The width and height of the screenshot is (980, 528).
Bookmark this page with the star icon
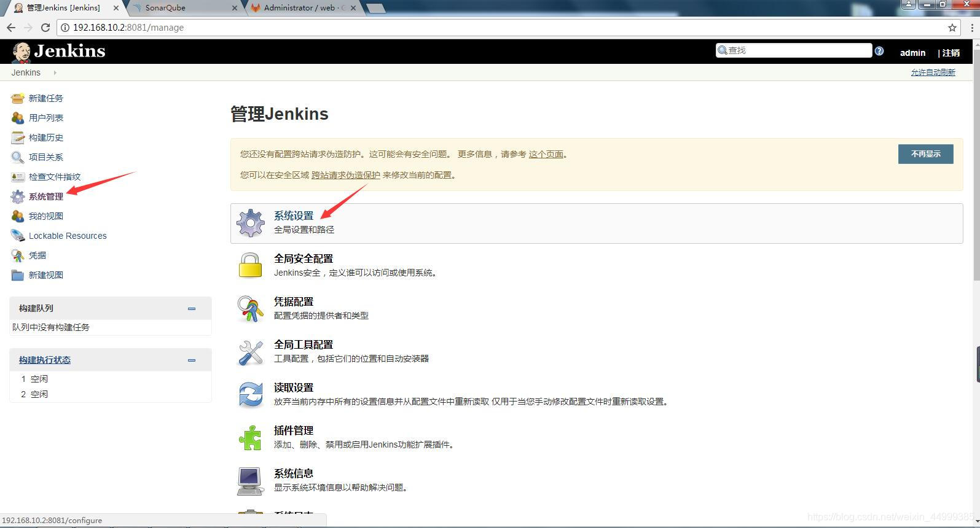tap(952, 28)
